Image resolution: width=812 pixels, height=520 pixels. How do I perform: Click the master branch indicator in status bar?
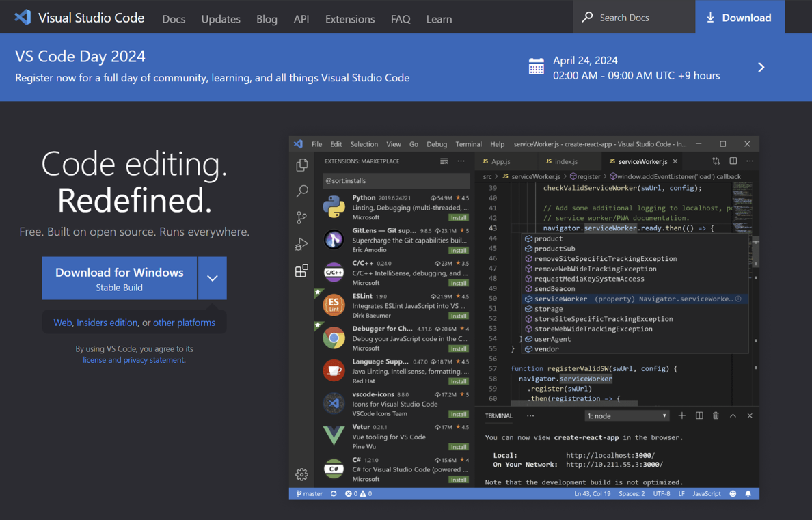[309, 493]
